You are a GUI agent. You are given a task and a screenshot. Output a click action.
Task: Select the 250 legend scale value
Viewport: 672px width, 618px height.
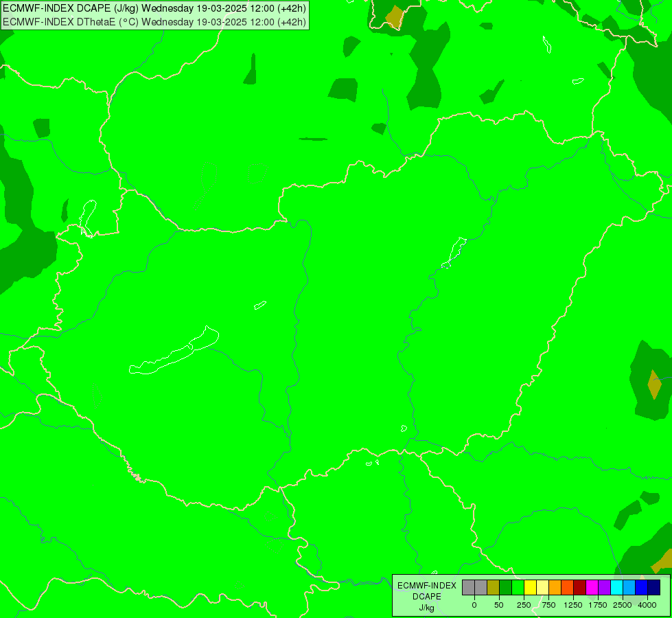(x=524, y=605)
